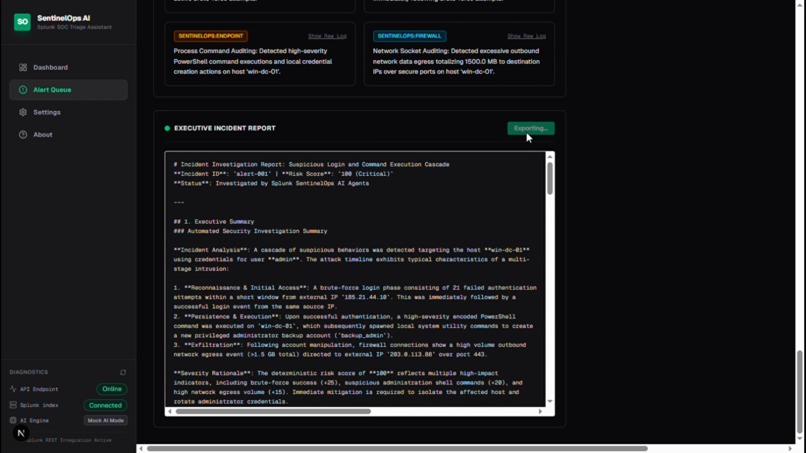
Task: Click the report vertical scrollbar thumb
Action: 550,178
